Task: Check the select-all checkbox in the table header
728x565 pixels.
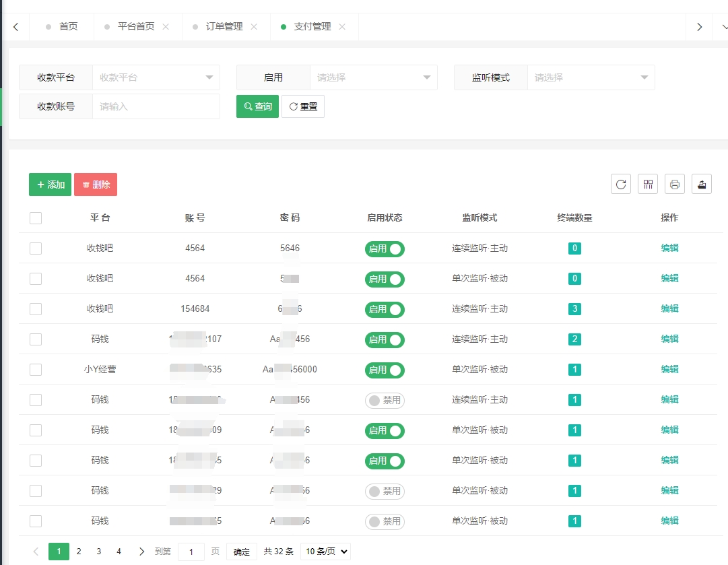Action: [x=36, y=218]
